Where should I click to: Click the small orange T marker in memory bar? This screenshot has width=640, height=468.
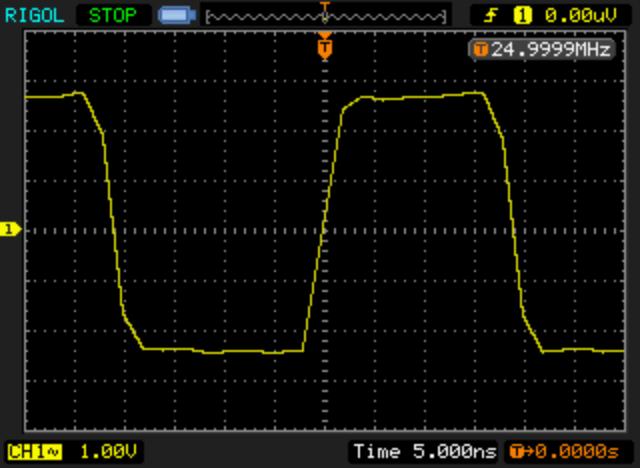pyautogui.click(x=325, y=6)
